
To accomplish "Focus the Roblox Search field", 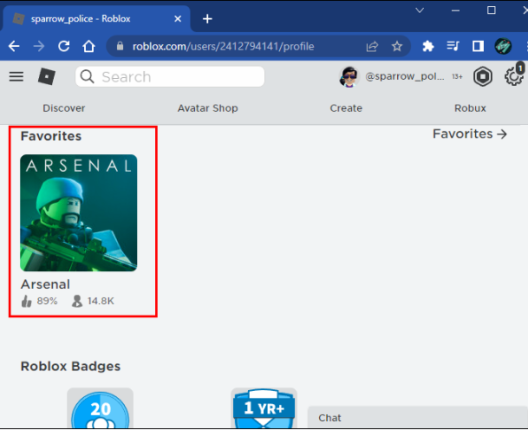I will pos(170,77).
